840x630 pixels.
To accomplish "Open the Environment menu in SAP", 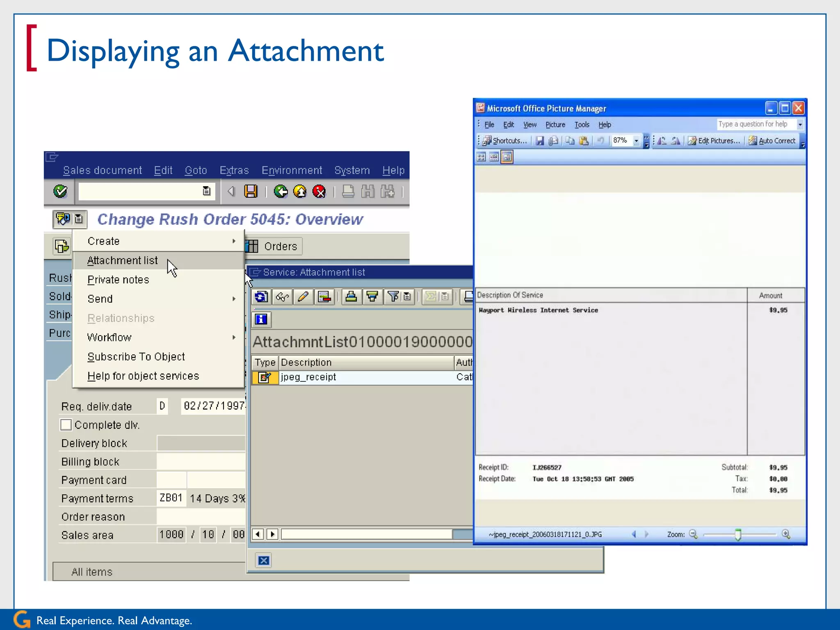I will (x=292, y=170).
